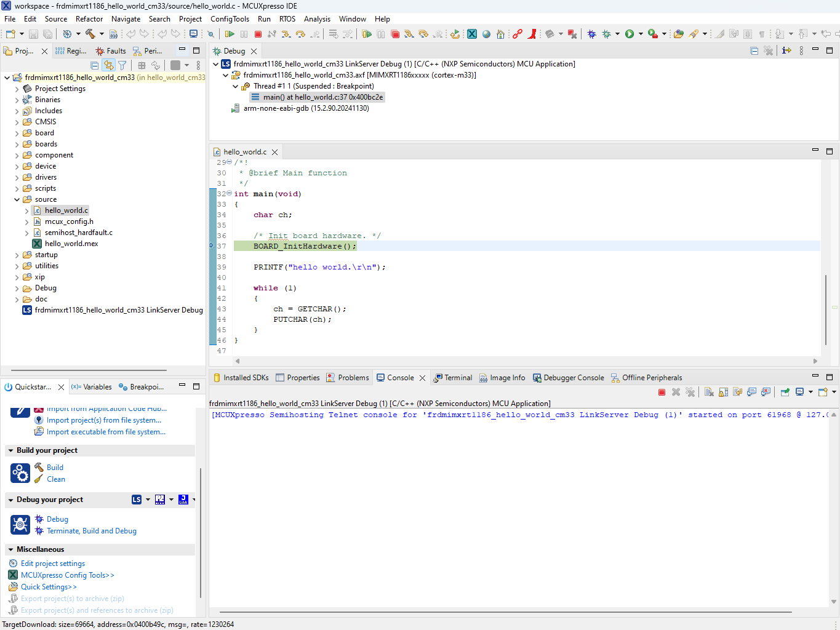Collapse the source folder in project tree
The height and width of the screenshot is (630, 840).
point(17,199)
